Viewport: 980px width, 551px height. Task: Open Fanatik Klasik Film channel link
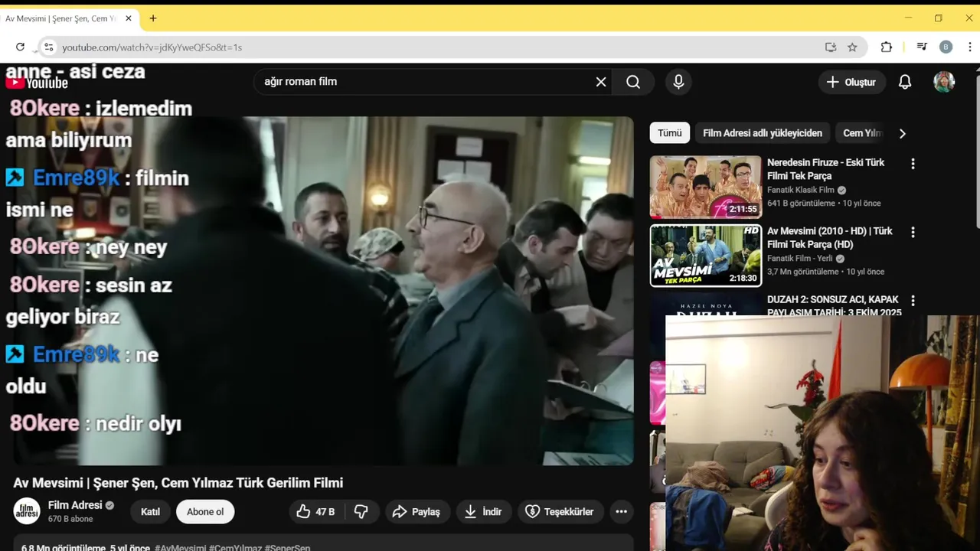pyautogui.click(x=801, y=190)
